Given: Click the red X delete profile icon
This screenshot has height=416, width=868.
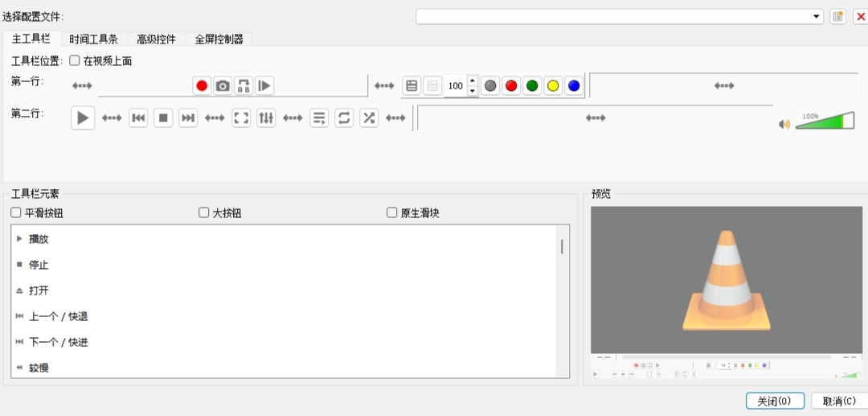Looking at the screenshot, I should (861, 17).
